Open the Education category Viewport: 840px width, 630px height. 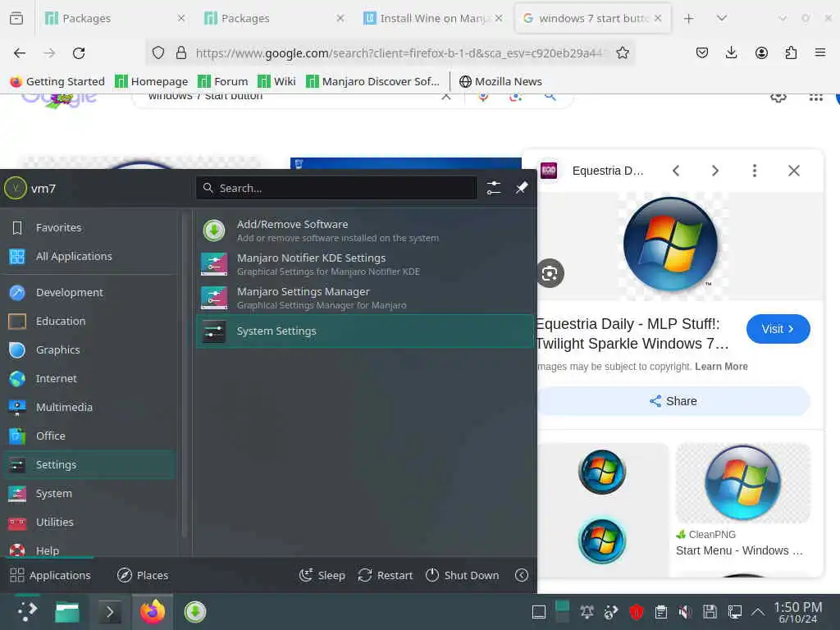pyautogui.click(x=89, y=322)
